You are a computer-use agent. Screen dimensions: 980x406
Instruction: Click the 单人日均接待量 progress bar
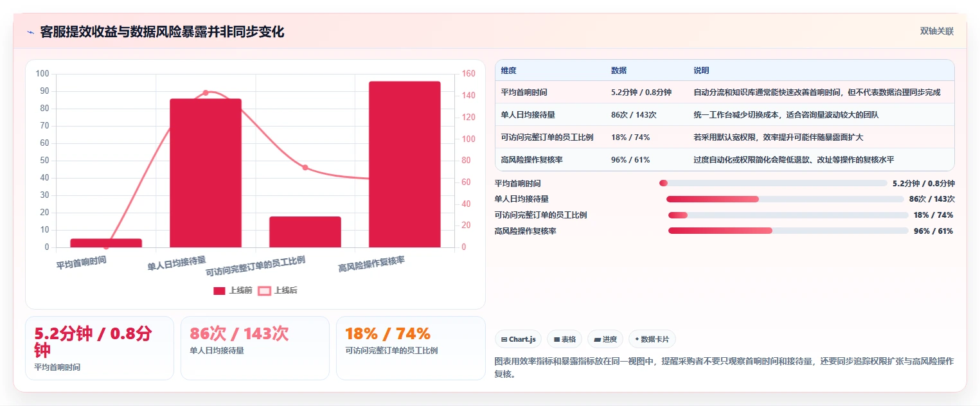pyautogui.click(x=785, y=199)
